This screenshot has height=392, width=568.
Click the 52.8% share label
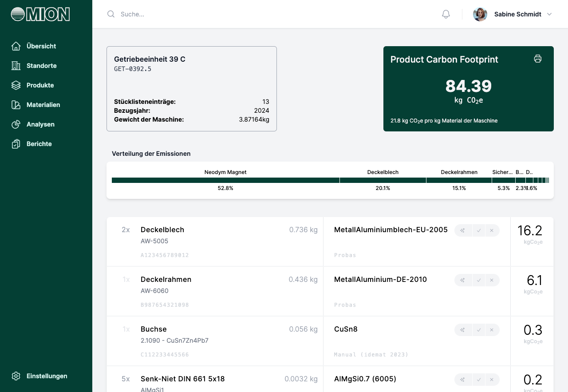(x=225, y=188)
